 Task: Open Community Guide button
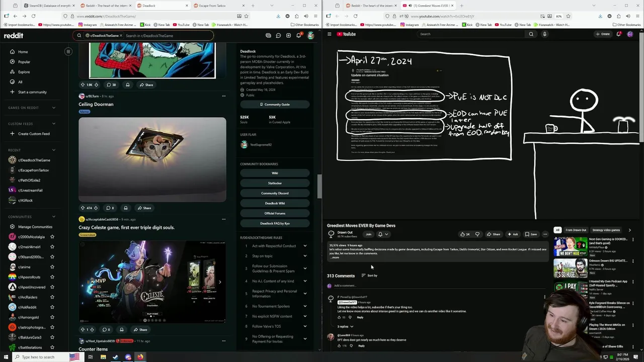pyautogui.click(x=275, y=105)
